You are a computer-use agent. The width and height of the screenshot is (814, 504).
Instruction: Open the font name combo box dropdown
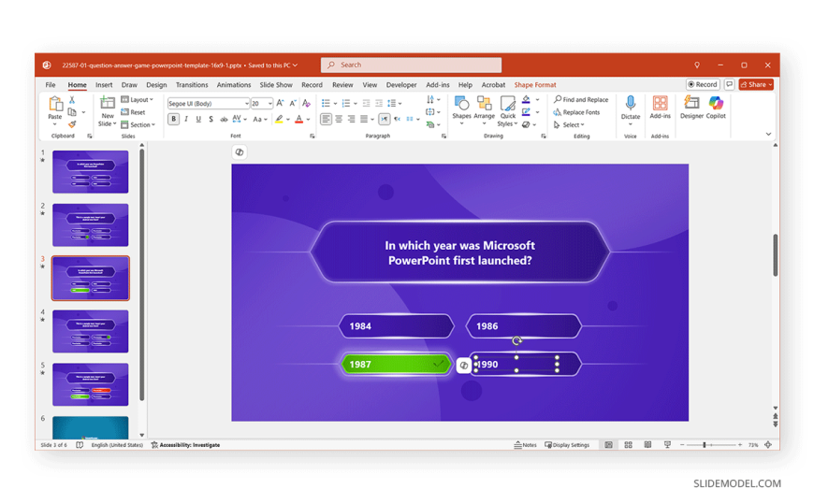[247, 103]
